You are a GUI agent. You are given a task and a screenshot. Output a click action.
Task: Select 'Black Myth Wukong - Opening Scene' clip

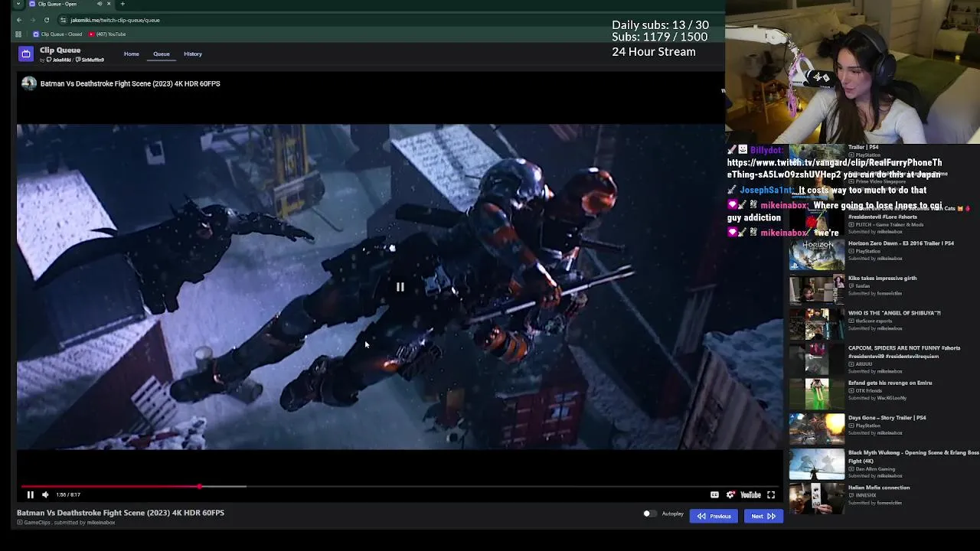point(884,463)
